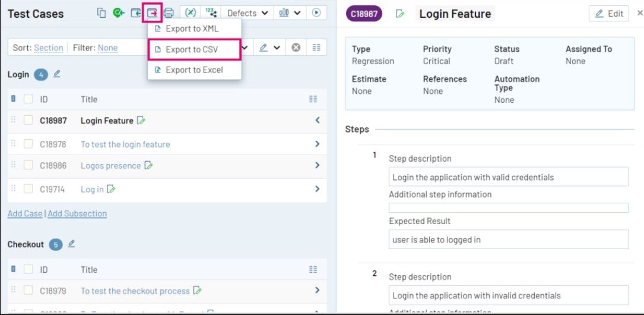The height and width of the screenshot is (315, 644).
Task: Expand case C18978 details arrow
Action: [x=317, y=144]
